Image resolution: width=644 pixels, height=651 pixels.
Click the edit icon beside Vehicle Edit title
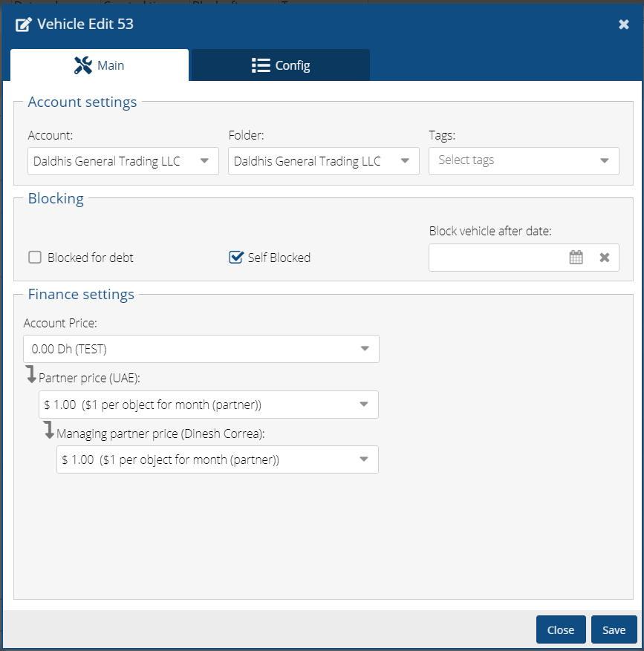24,24
